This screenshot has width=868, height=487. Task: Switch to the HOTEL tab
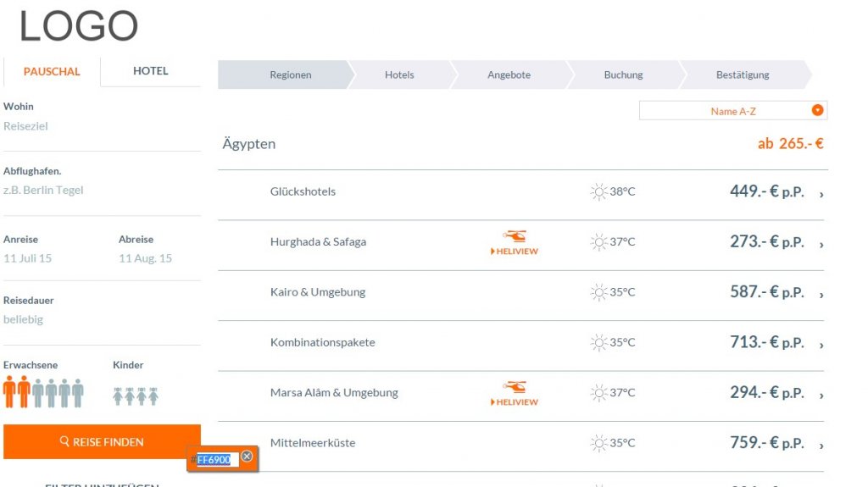150,71
